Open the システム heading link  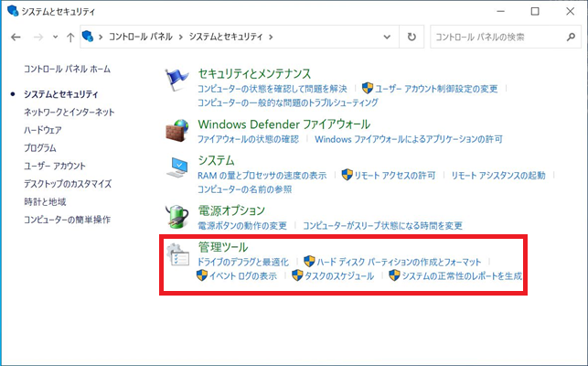click(216, 161)
